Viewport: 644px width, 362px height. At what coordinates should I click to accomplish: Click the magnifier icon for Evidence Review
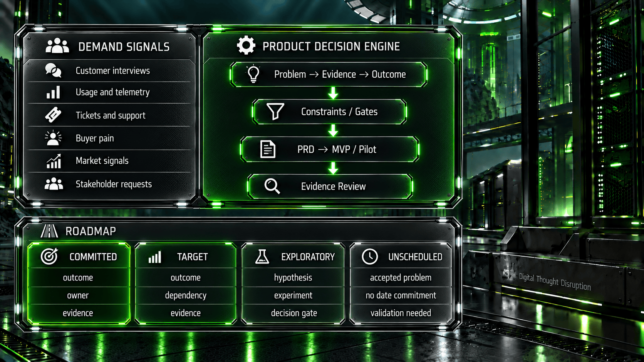[x=272, y=186]
